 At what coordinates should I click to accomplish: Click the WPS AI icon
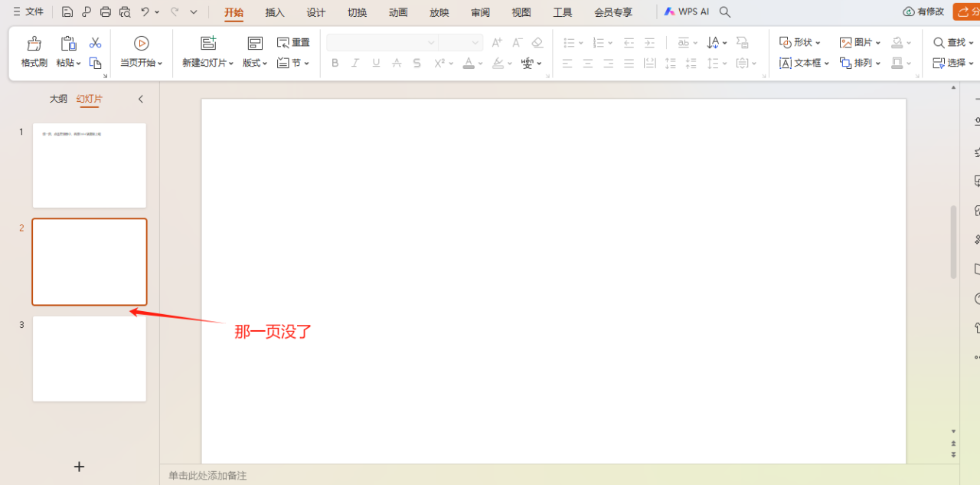coord(669,11)
